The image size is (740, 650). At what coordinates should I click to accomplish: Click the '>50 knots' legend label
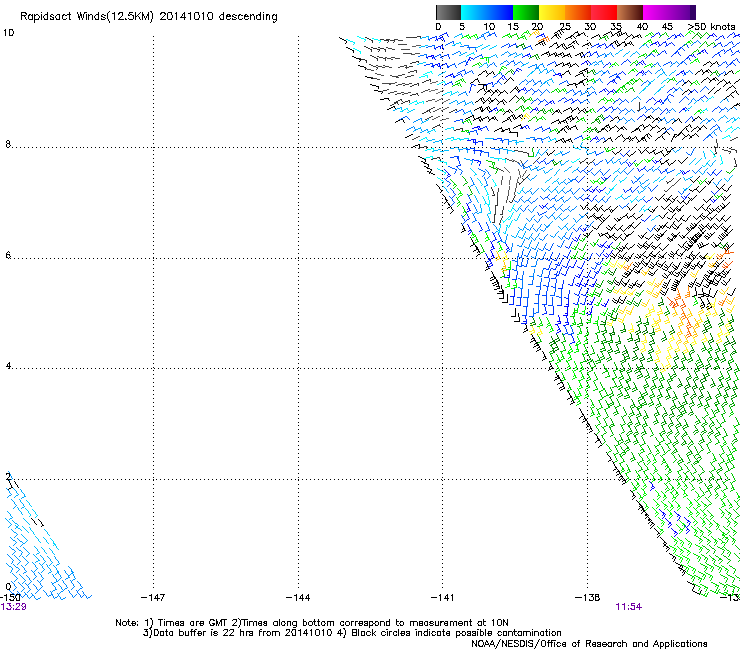point(711,27)
